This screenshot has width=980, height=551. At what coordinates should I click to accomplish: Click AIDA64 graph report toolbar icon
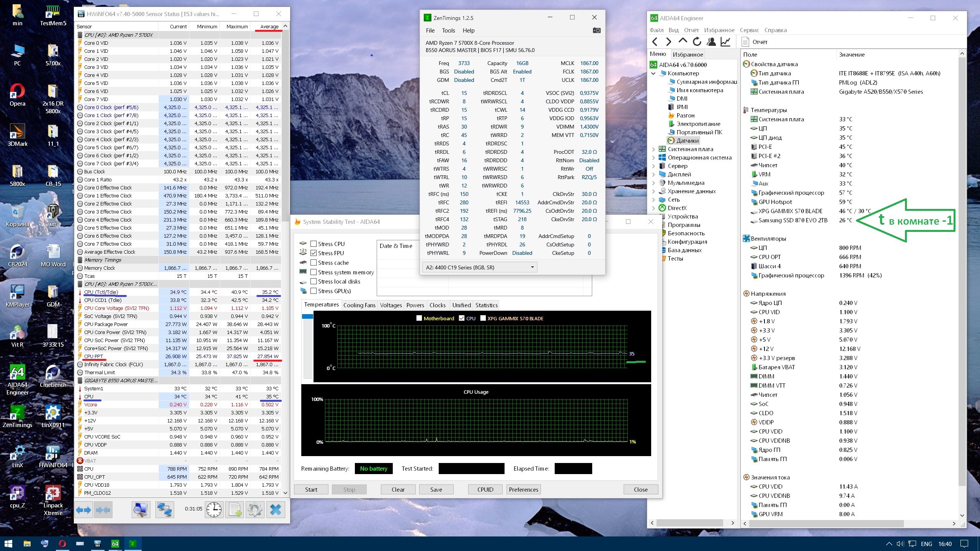[x=725, y=42]
